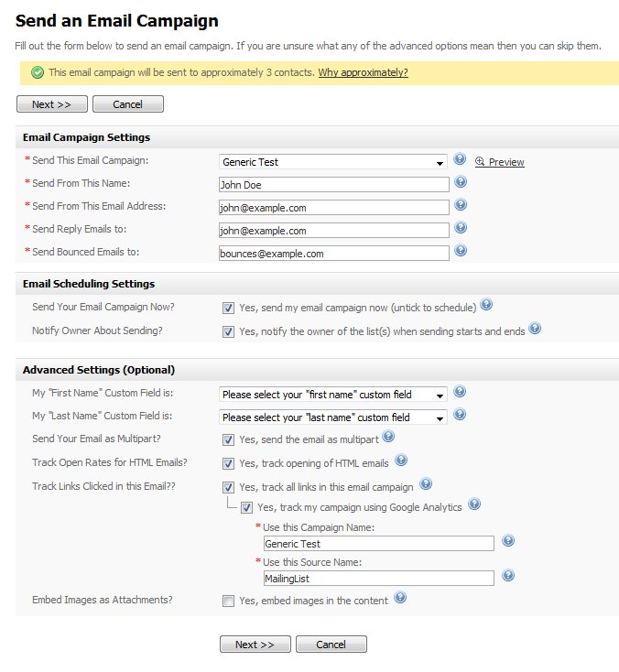Untick send my email campaign now checkbox

(229, 309)
